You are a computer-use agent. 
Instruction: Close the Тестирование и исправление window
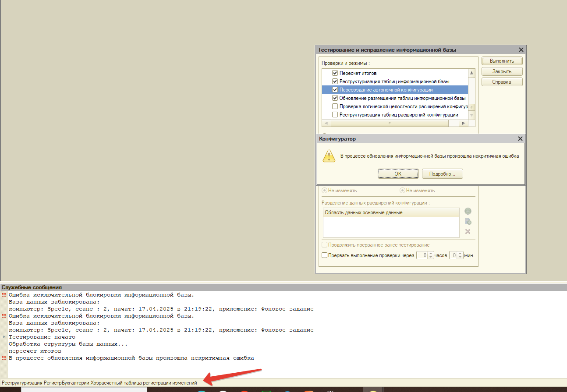pos(521,50)
